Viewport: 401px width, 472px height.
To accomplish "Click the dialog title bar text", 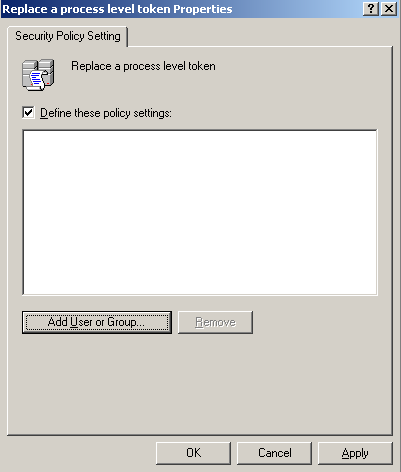I will coord(117,9).
